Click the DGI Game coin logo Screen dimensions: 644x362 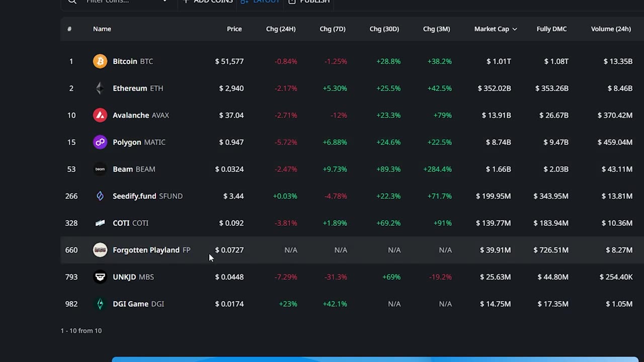coord(100,304)
